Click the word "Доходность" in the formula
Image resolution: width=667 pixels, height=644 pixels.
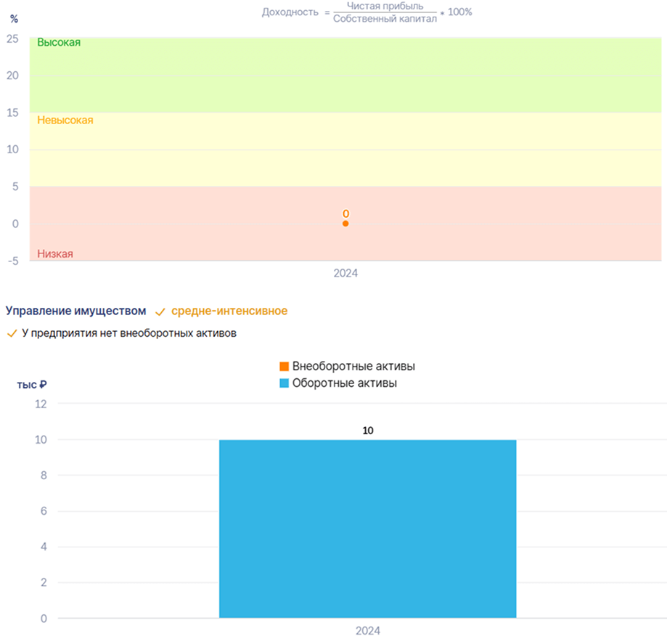point(290,12)
